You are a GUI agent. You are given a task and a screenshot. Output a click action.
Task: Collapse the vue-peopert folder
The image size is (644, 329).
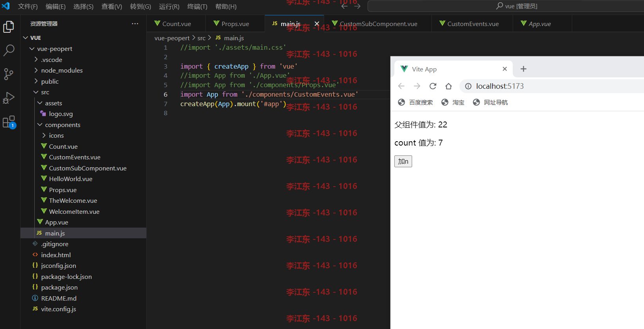(x=84, y=49)
